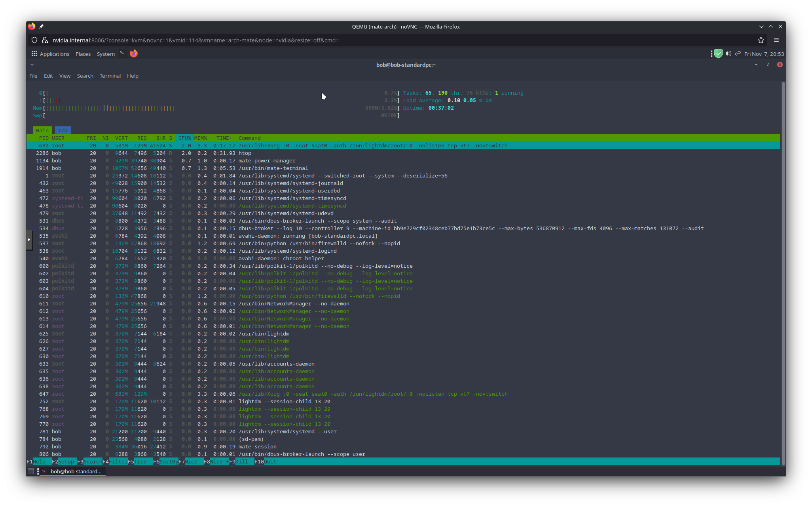Click the Show Desktop icon in the bottom panel
The width and height of the screenshot is (812, 507).
tap(30, 471)
